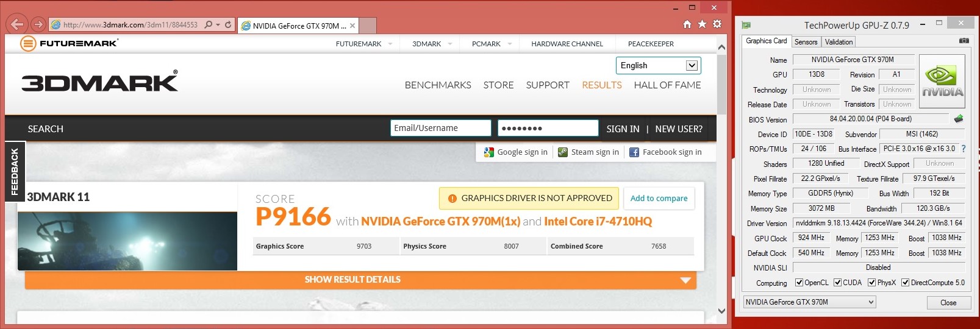Click the Physics Score value 8007
The height and width of the screenshot is (329, 980).
511,246
